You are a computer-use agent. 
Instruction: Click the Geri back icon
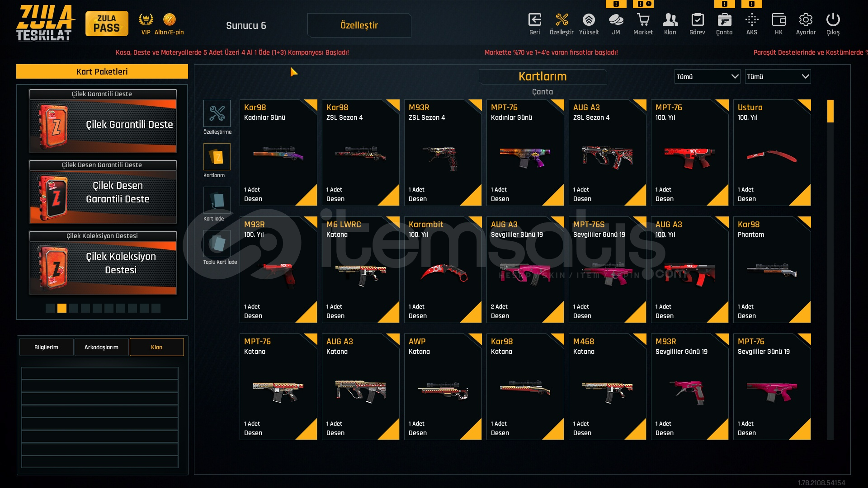pos(535,20)
